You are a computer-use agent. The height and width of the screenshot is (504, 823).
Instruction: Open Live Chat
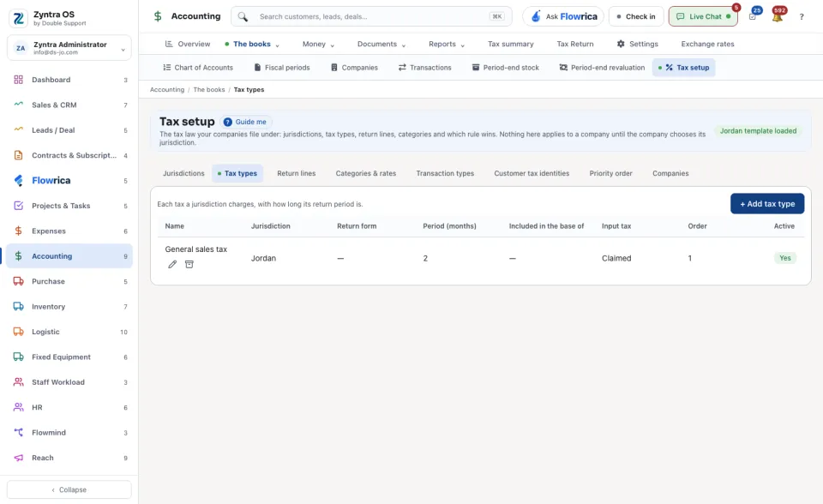703,17
